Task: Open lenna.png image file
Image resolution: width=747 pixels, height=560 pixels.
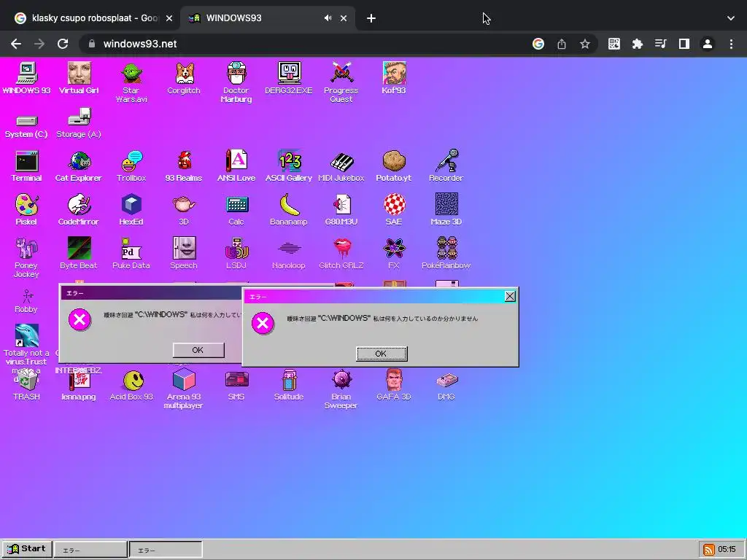Action: coord(79,386)
